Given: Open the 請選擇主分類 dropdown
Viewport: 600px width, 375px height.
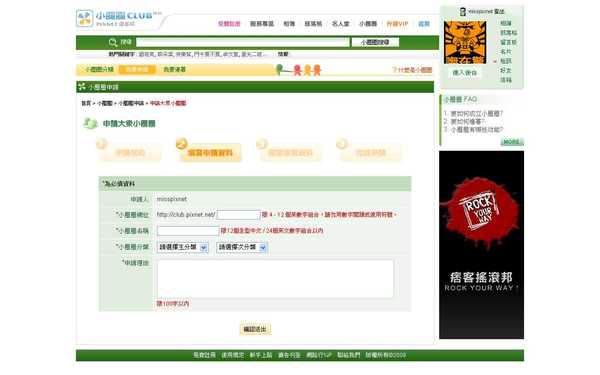Looking at the screenshot, I should point(183,248).
